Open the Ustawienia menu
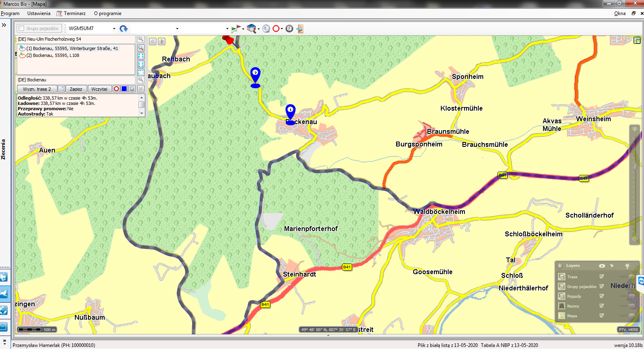 tap(39, 13)
